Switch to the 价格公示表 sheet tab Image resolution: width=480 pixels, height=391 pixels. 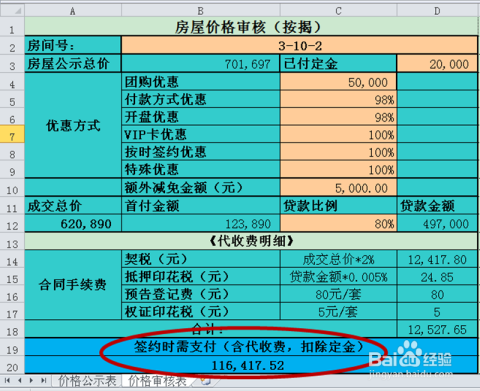coord(87,381)
